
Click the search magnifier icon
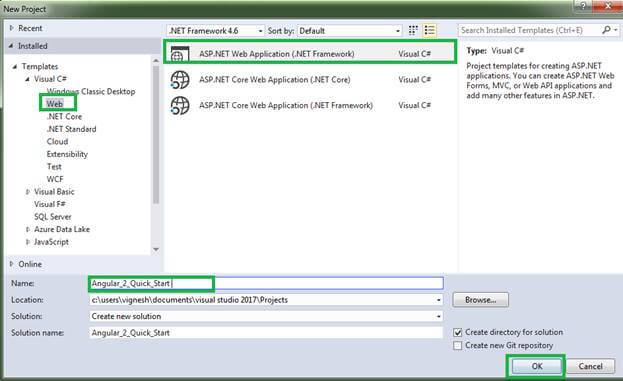point(606,30)
